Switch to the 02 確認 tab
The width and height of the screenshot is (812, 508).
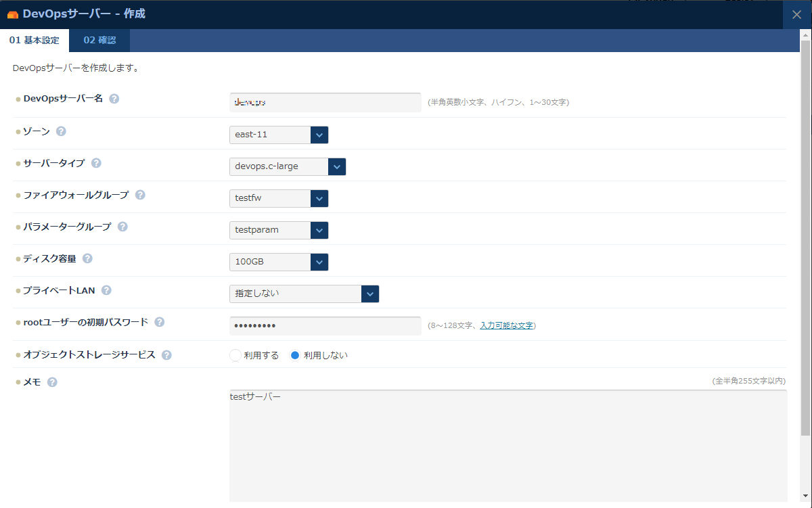coord(99,41)
